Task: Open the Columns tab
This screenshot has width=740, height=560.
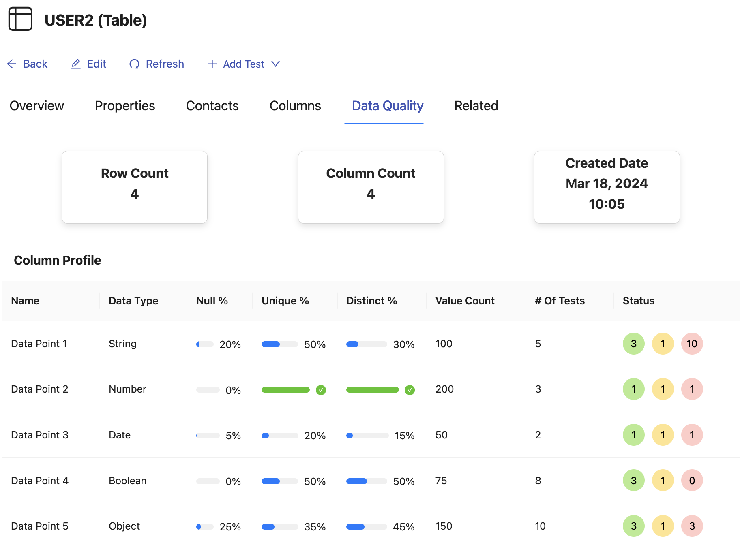Action: pyautogui.click(x=295, y=106)
